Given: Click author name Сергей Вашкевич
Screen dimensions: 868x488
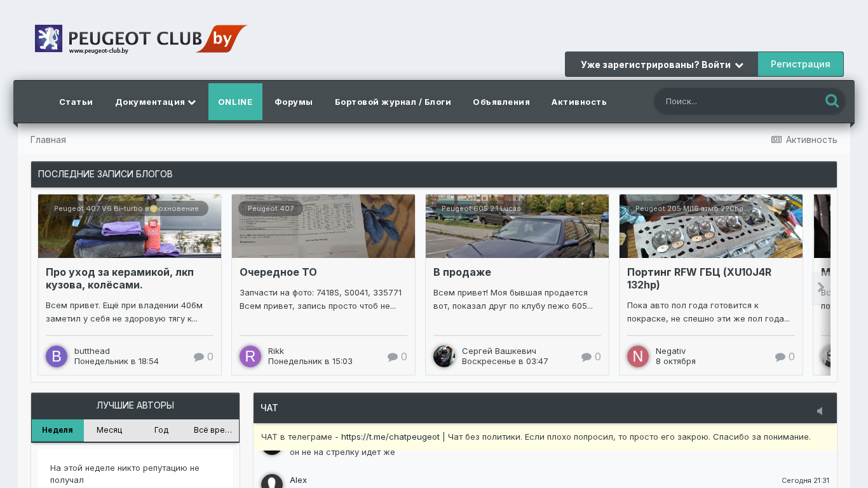Looking at the screenshot, I should (499, 351).
